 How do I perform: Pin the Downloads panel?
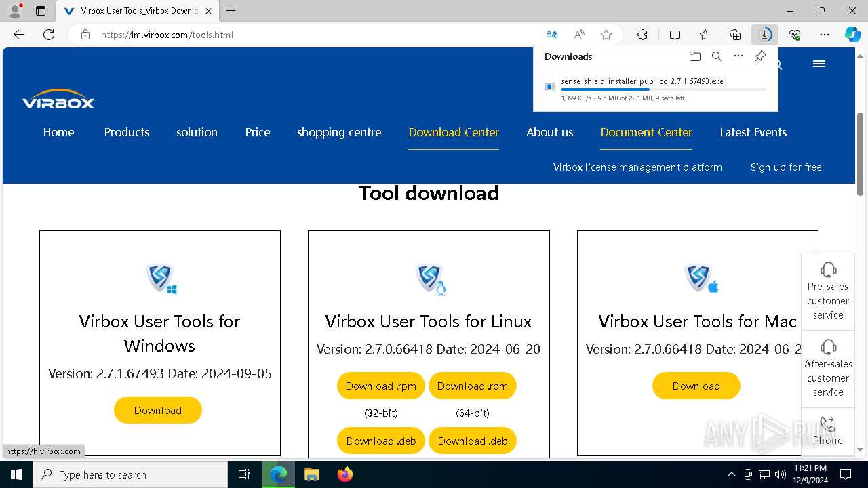760,56
